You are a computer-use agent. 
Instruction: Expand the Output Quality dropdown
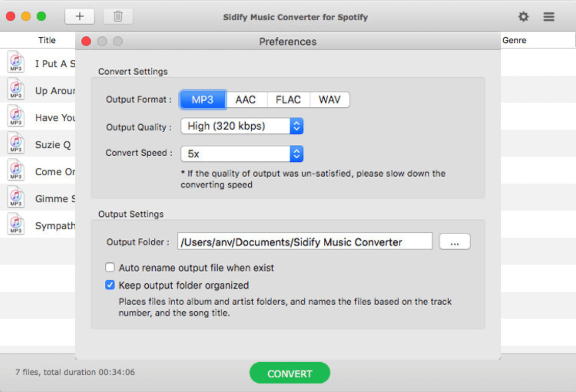(x=242, y=126)
